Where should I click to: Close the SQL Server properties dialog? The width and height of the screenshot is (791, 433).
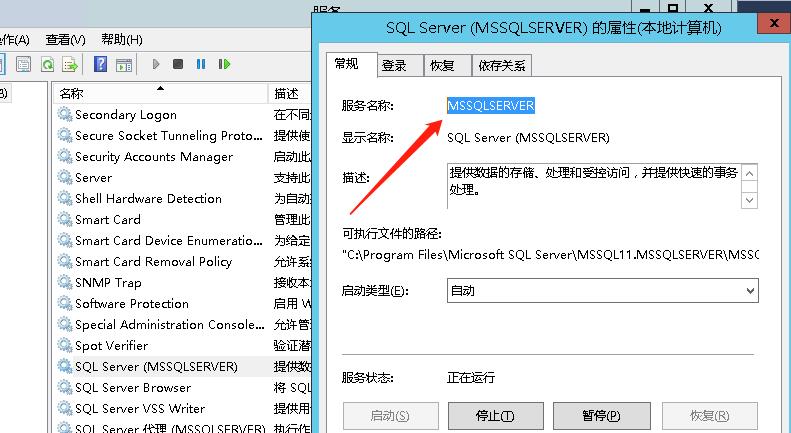[774, 23]
